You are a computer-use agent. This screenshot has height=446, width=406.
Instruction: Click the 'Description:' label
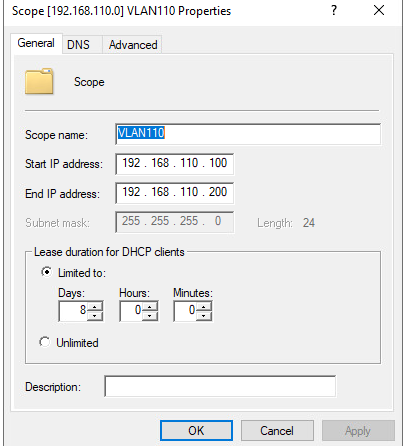(53, 387)
